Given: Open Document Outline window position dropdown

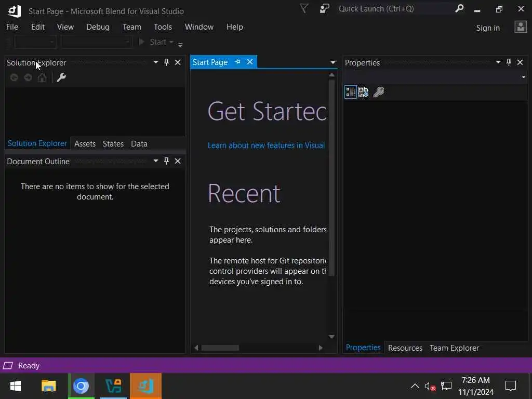Looking at the screenshot, I should [x=156, y=161].
